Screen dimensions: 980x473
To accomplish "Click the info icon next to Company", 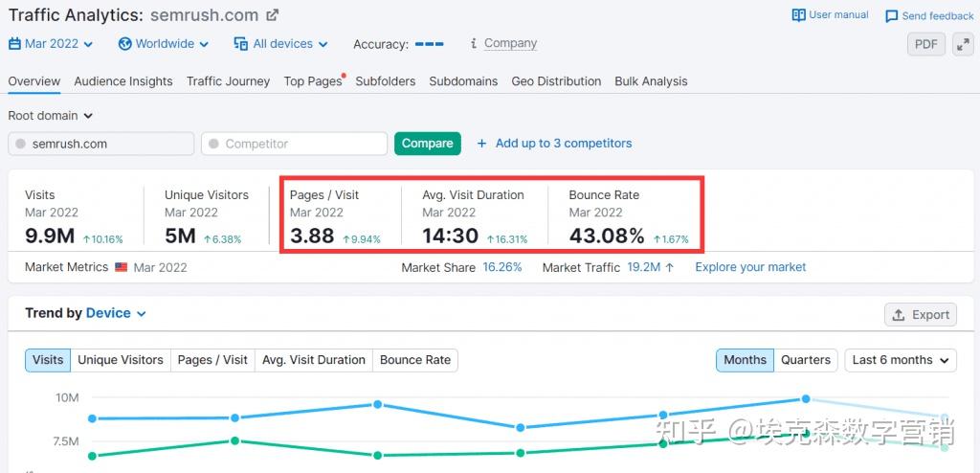I will [474, 43].
